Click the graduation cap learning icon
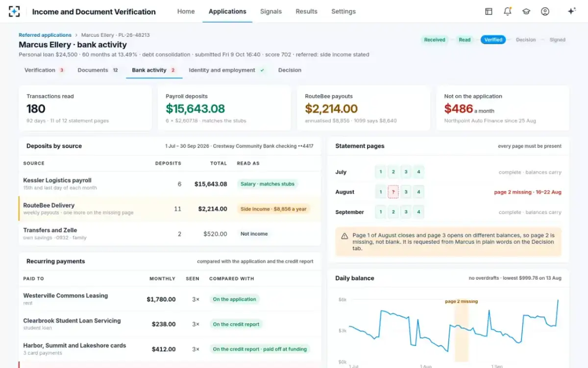Screen dimensions: 588x368 [526, 11]
